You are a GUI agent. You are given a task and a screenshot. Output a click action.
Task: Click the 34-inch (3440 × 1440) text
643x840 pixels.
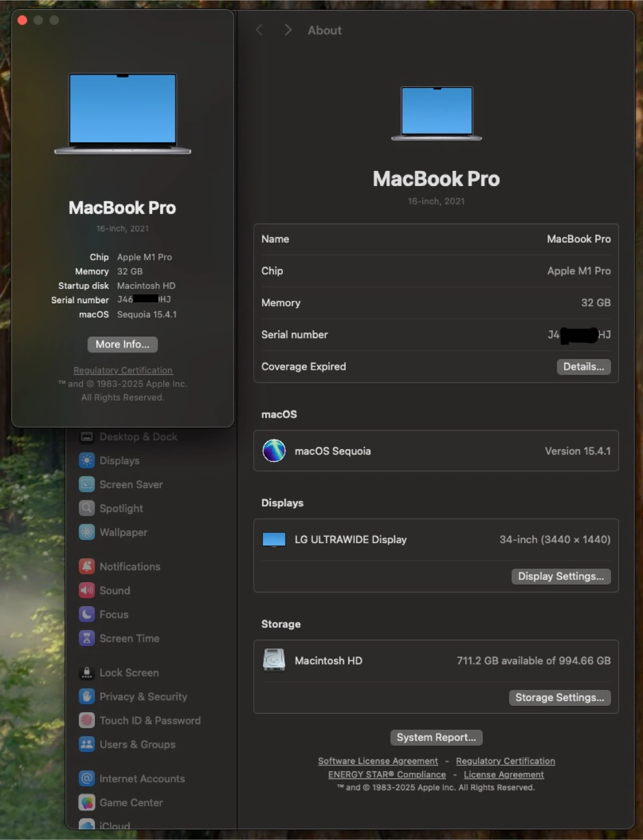(x=555, y=540)
